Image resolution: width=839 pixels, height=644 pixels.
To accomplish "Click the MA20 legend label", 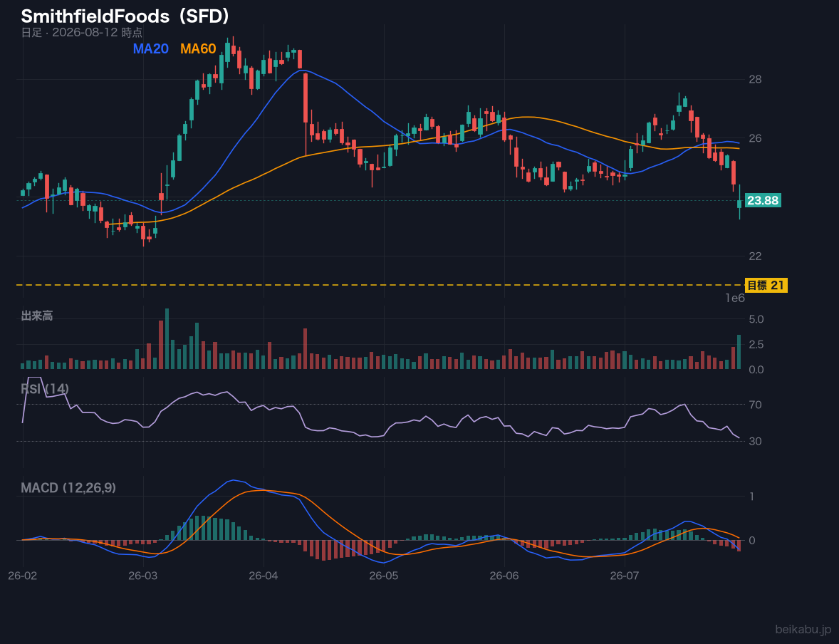I will 150,48.
